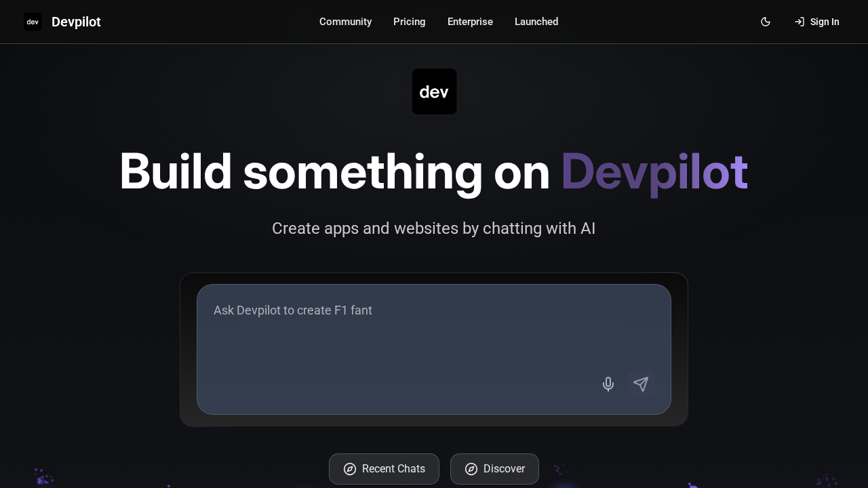This screenshot has width=868, height=488.
Task: Click Sign In
Action: click(825, 22)
